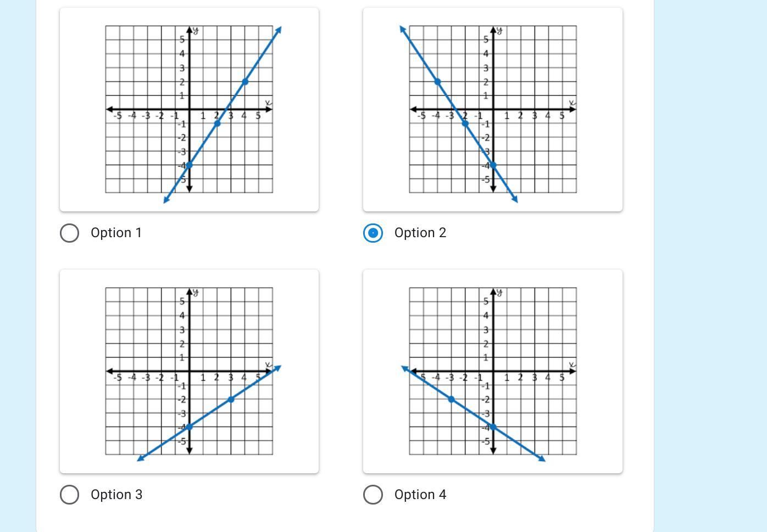The width and height of the screenshot is (767, 532).
Task: Open the Option 4 graph image
Action: pyautogui.click(x=493, y=371)
